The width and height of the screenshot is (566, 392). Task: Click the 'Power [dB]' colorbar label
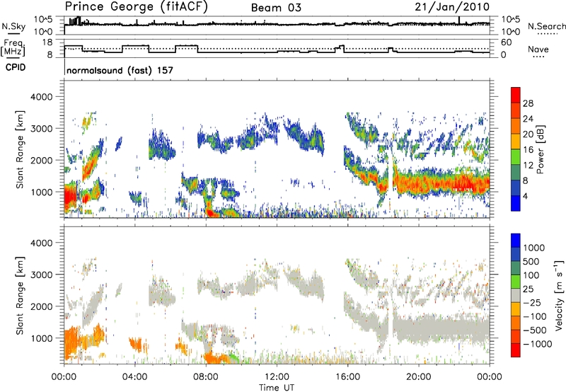pos(540,149)
